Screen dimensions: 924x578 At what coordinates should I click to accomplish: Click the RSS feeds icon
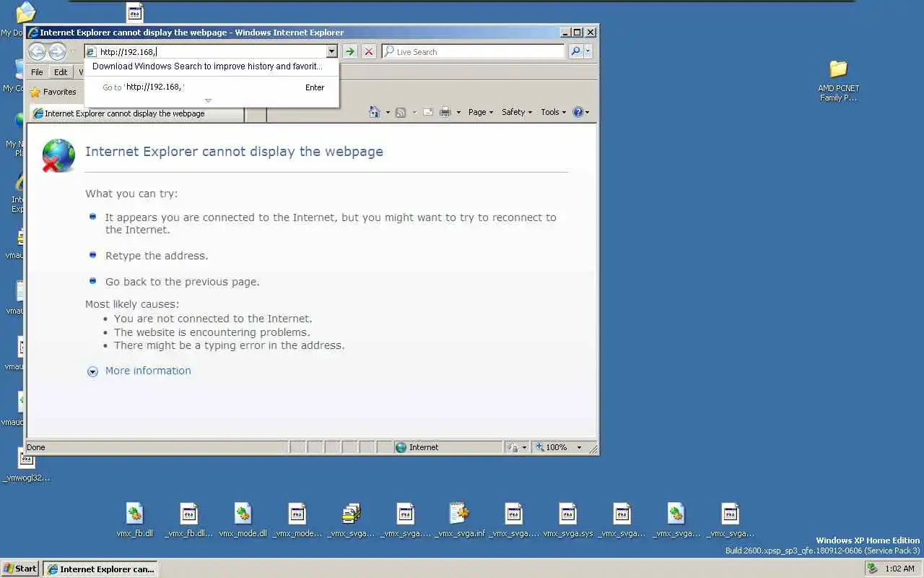(x=401, y=112)
